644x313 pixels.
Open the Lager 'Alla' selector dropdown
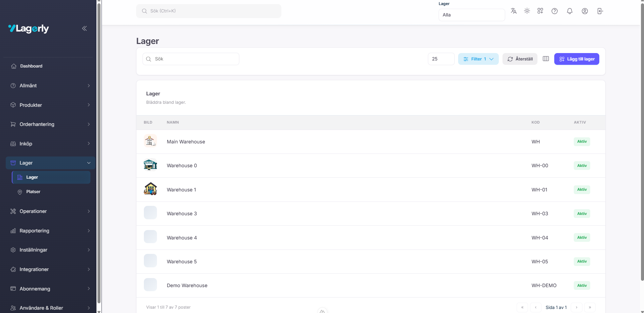(x=471, y=15)
